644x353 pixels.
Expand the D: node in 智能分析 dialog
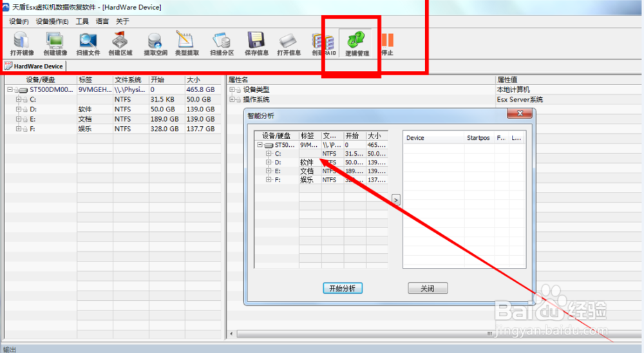pos(269,162)
